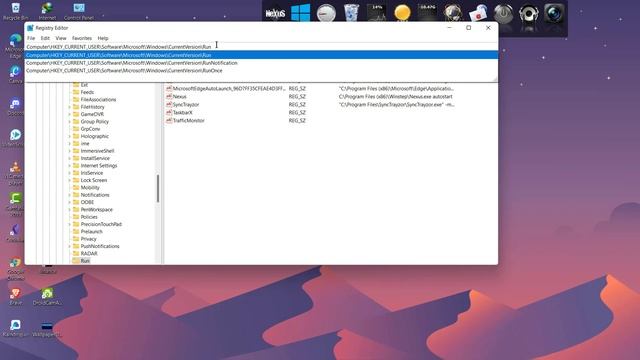The width and height of the screenshot is (640, 360).
Task: Click the string icon beside the TrafficMonitor value
Action: coord(169,120)
